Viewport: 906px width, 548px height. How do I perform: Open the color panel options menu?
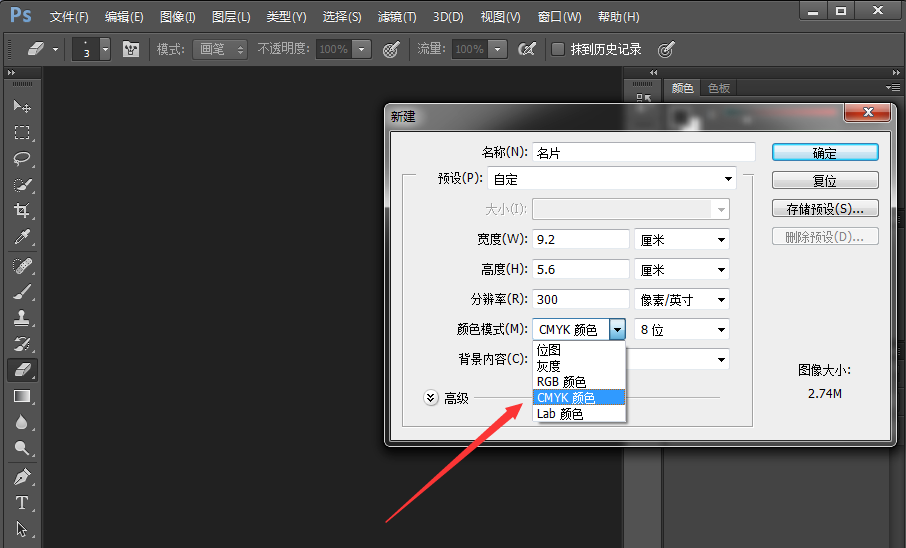893,87
